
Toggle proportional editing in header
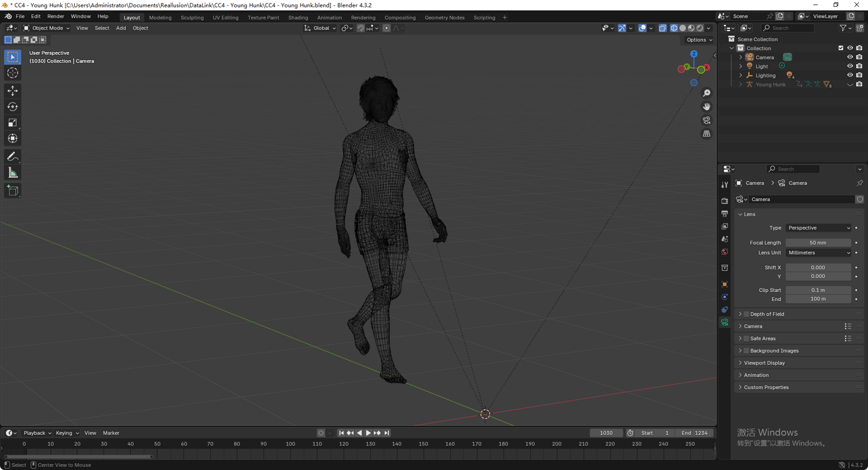pyautogui.click(x=387, y=28)
